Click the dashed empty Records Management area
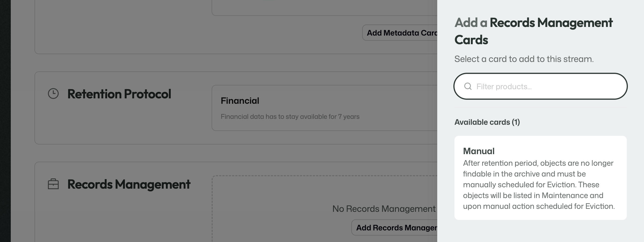Image resolution: width=644 pixels, height=242 pixels. click(324, 209)
